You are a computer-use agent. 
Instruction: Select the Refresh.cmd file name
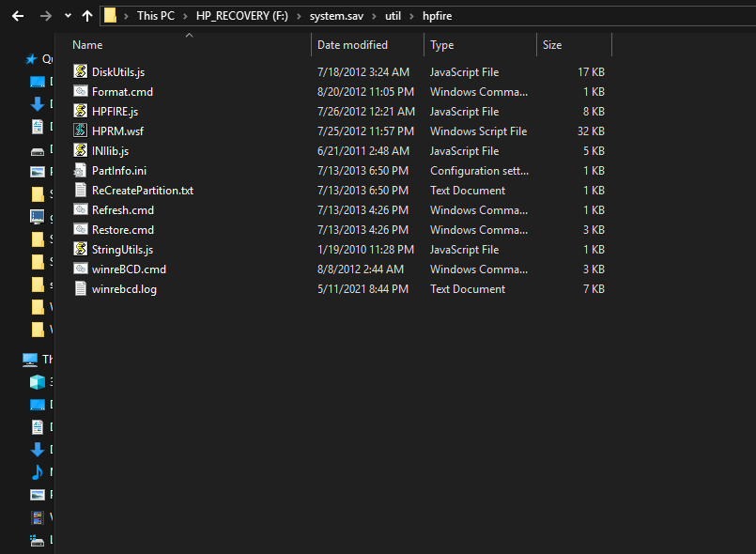123,210
